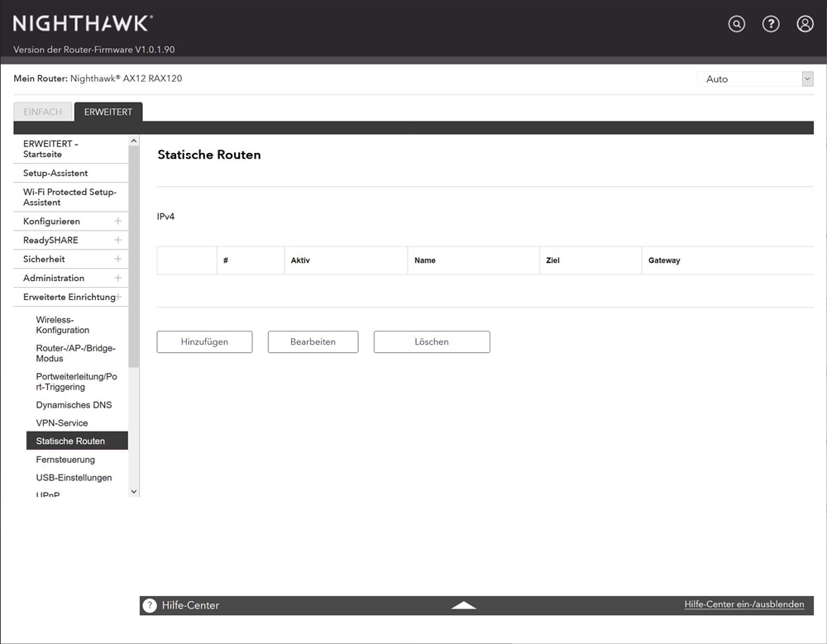Select the ERWEITERT tab
The height and width of the screenshot is (644, 827).
pyautogui.click(x=108, y=112)
